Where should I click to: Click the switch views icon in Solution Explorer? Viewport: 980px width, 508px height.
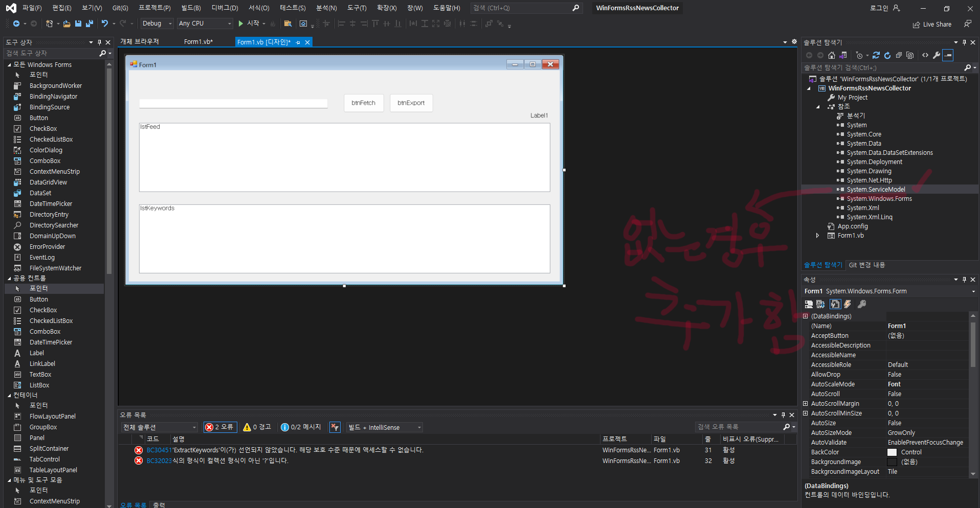tap(843, 55)
